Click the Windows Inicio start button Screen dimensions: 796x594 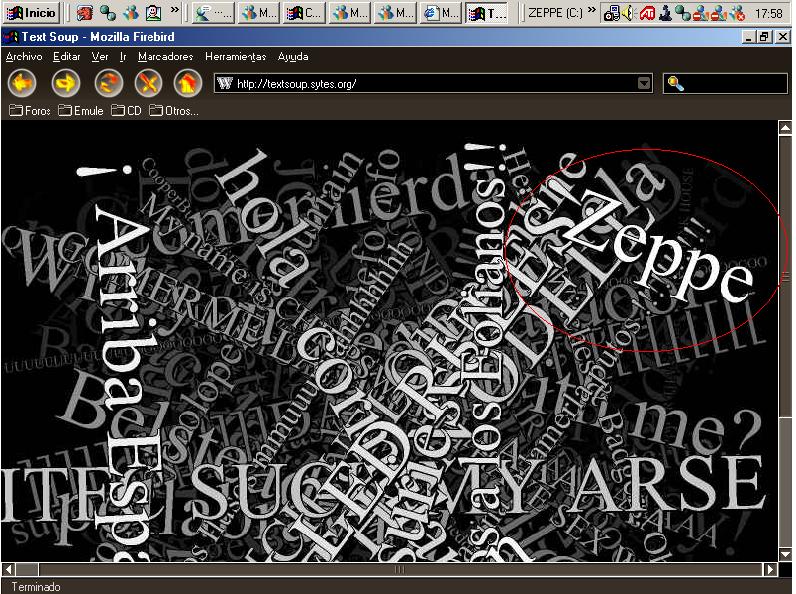click(x=33, y=13)
